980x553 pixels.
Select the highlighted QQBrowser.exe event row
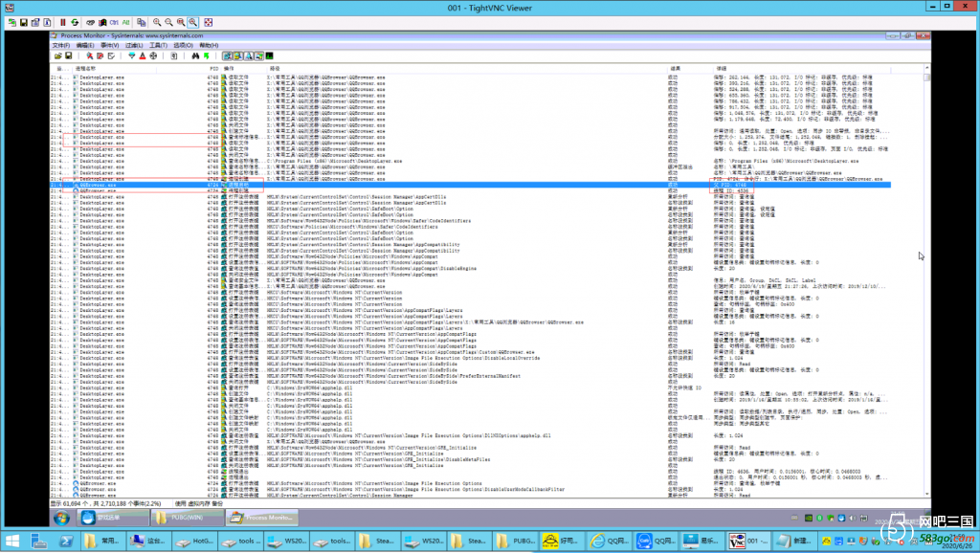471,185
